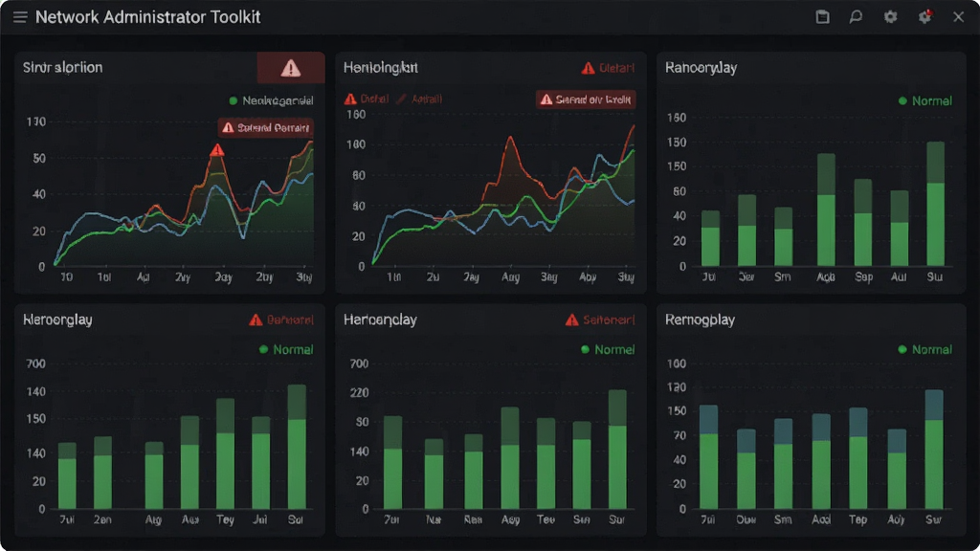Toggle green legend dot in first chart
Image resolution: width=980 pixels, height=551 pixels.
[234, 100]
